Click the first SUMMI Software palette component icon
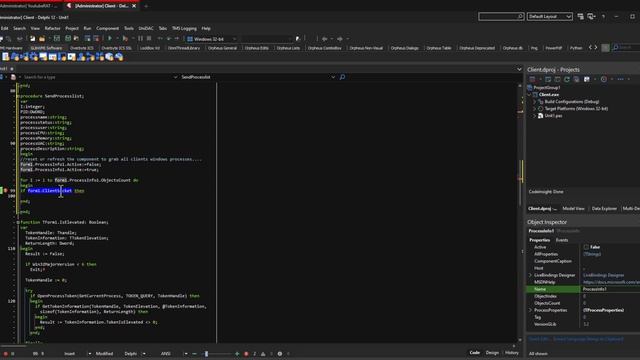The width and height of the screenshot is (640, 360). point(6,57)
